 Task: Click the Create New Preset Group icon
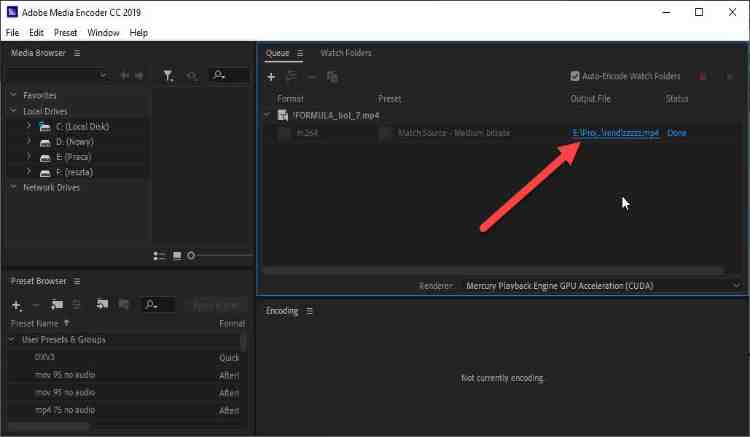pyautogui.click(x=58, y=305)
